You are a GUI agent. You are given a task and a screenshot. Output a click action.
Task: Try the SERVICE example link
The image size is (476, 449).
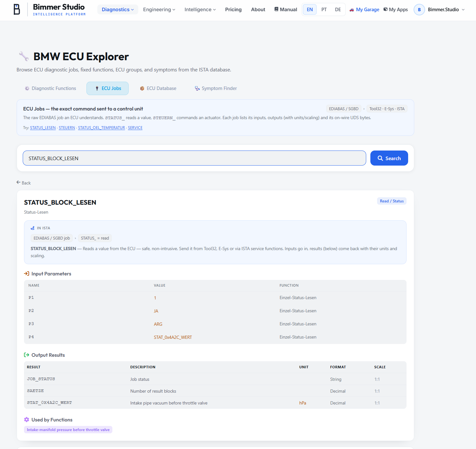pyautogui.click(x=135, y=128)
